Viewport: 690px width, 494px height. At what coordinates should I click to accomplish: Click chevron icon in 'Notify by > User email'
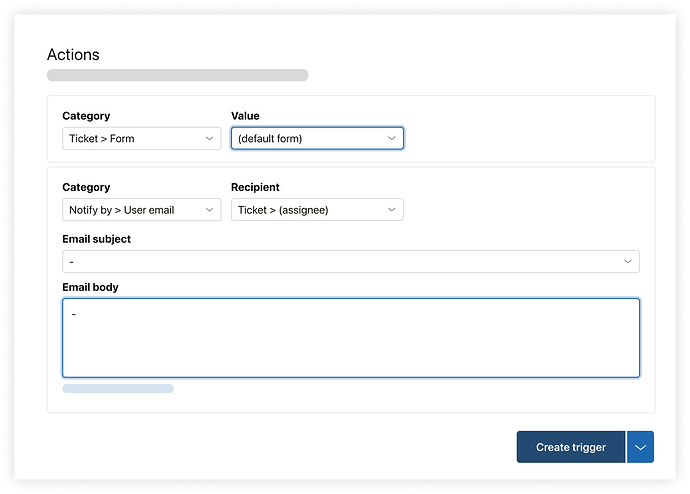pyautogui.click(x=209, y=210)
